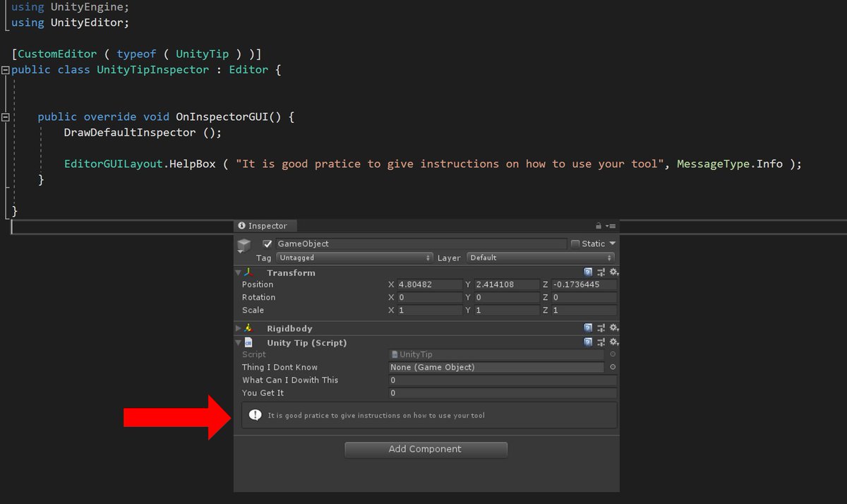
Task: Click the help box info icon
Action: pyautogui.click(x=255, y=415)
